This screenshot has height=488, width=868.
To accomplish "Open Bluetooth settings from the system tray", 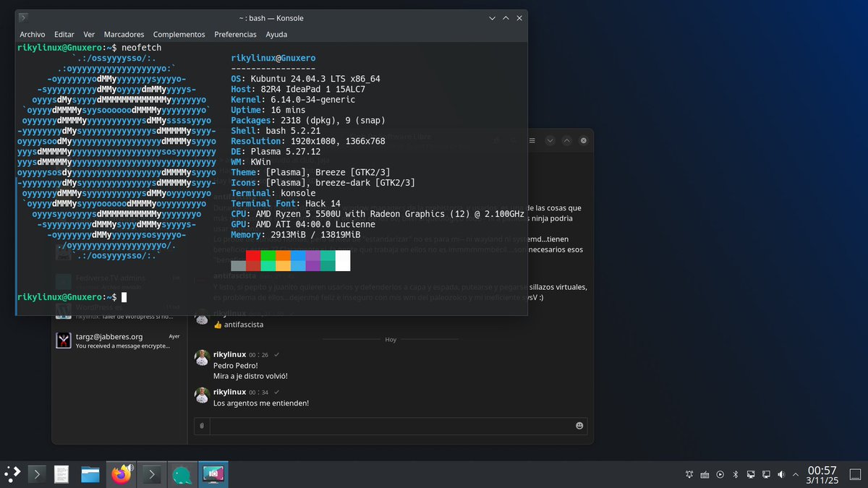I will point(735,474).
